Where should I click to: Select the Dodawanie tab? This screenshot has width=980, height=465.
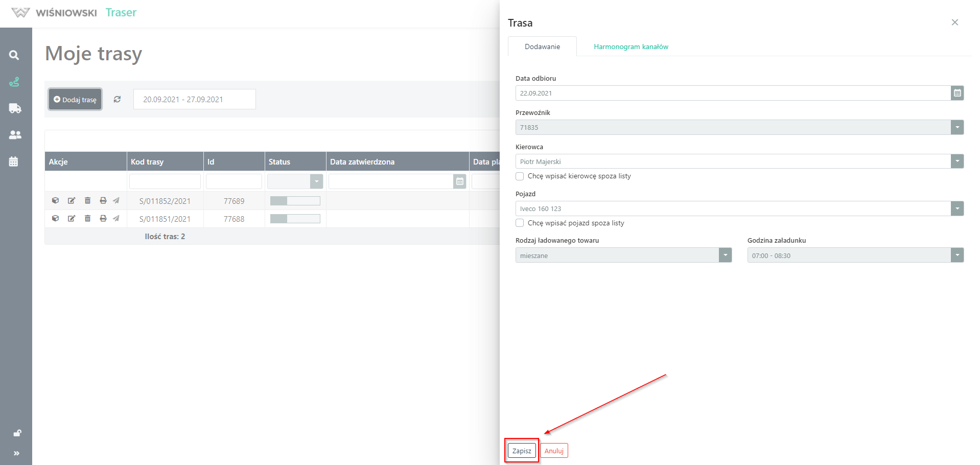[x=542, y=46]
